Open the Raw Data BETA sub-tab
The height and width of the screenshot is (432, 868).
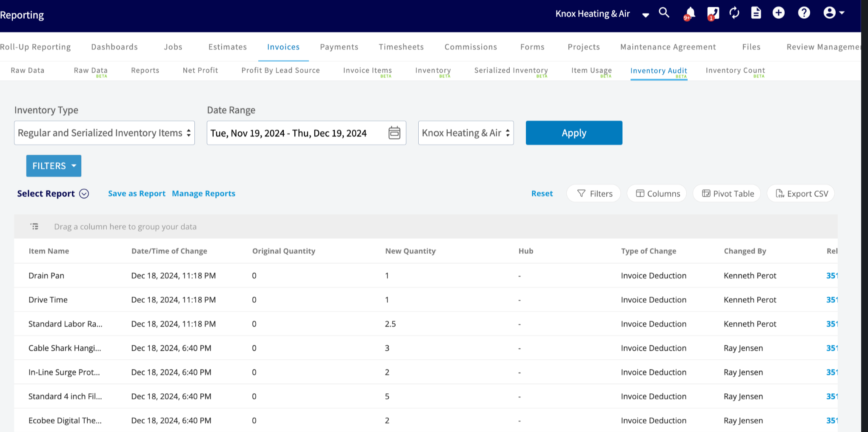click(x=91, y=71)
